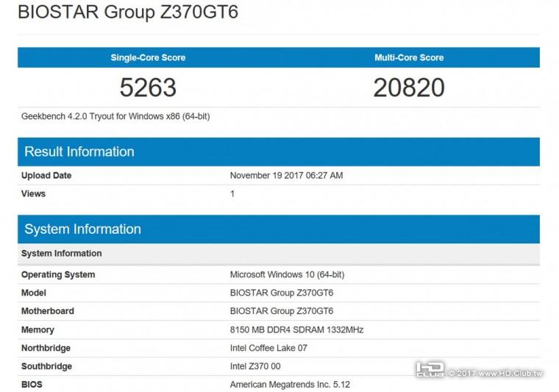Image resolution: width=559 pixels, height=392 pixels.
Task: Click the Result Information section header
Action: (x=279, y=152)
